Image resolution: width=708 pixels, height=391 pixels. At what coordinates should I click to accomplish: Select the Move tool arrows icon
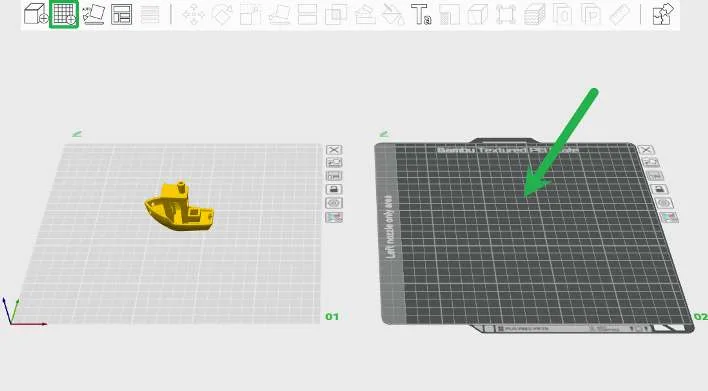point(194,14)
